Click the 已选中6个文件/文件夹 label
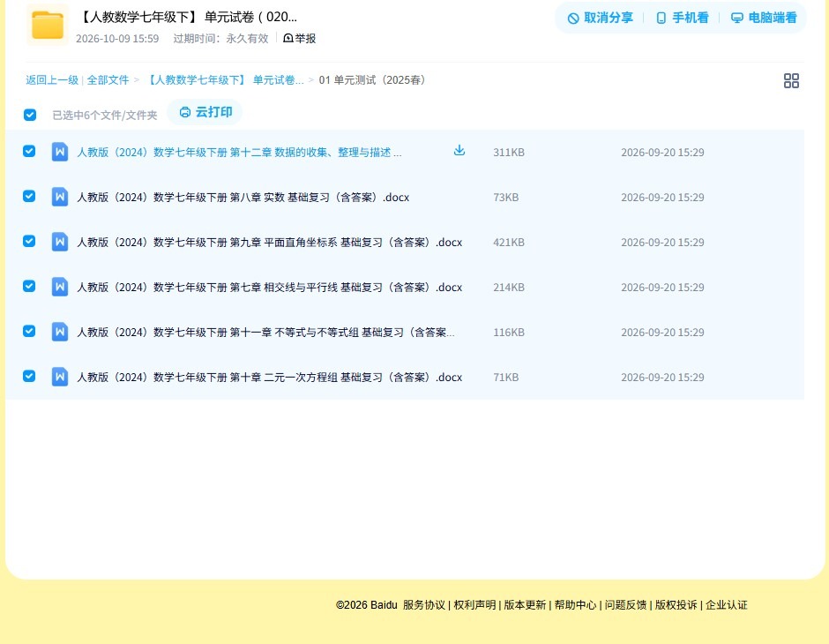The height and width of the screenshot is (644, 829). (105, 116)
